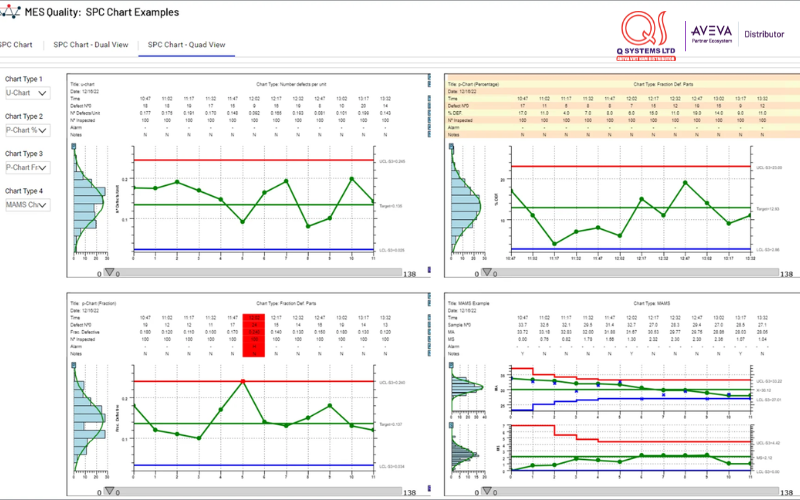The image size is (800, 500).
Task: Click the u-chart range slider triangle handle
Action: tap(109, 272)
